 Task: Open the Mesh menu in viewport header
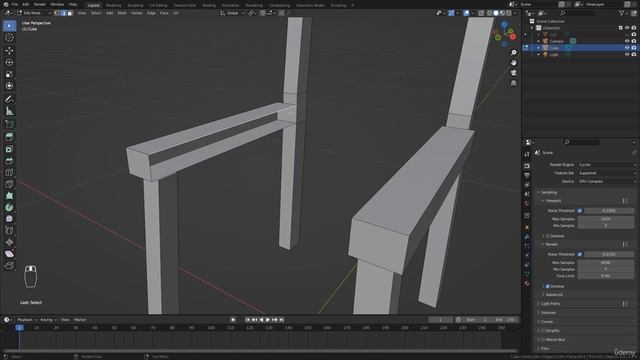point(122,13)
